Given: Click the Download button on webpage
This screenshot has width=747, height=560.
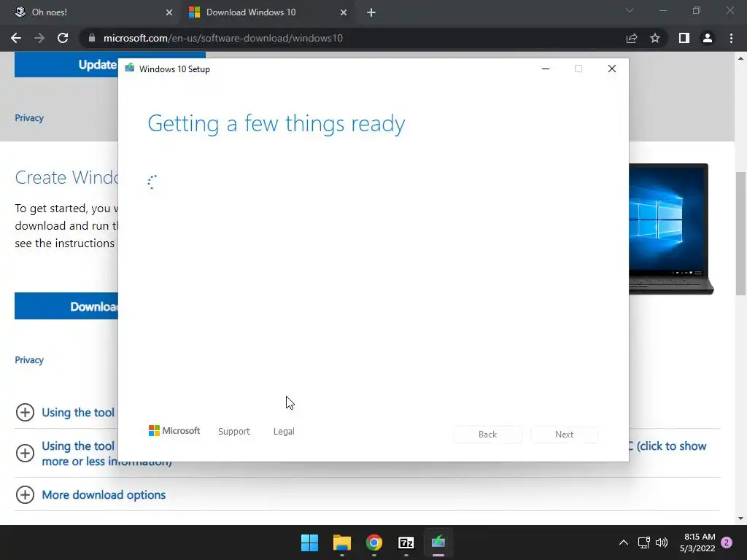Looking at the screenshot, I should [66, 306].
